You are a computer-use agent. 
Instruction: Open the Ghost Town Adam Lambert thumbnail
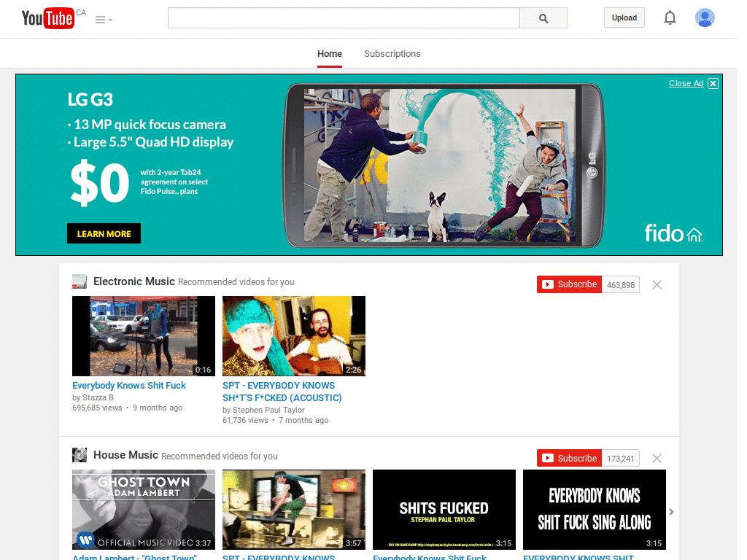(x=144, y=510)
